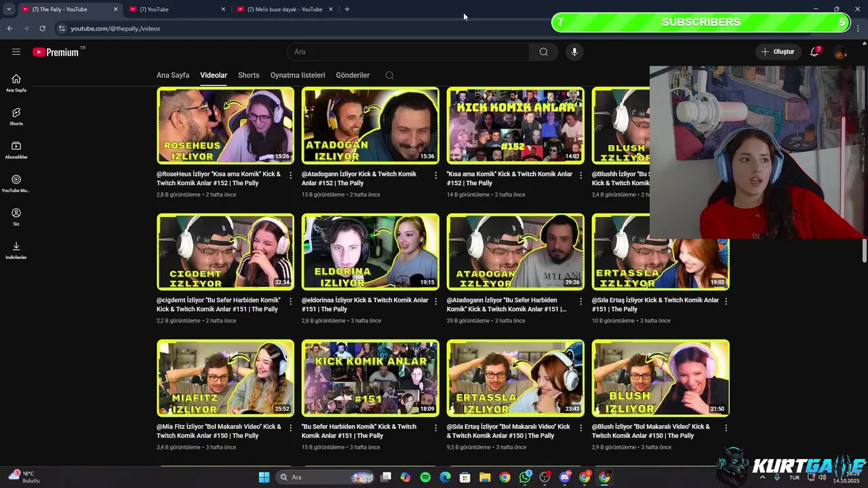Open options menu for Kısa ama Komik #152
Image resolution: width=868 pixels, height=488 pixels.
(x=580, y=175)
